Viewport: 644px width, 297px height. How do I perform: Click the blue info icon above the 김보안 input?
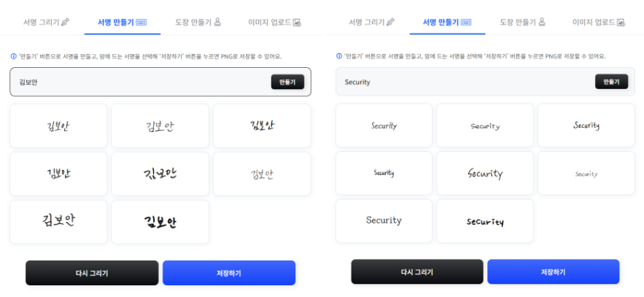click(x=13, y=56)
